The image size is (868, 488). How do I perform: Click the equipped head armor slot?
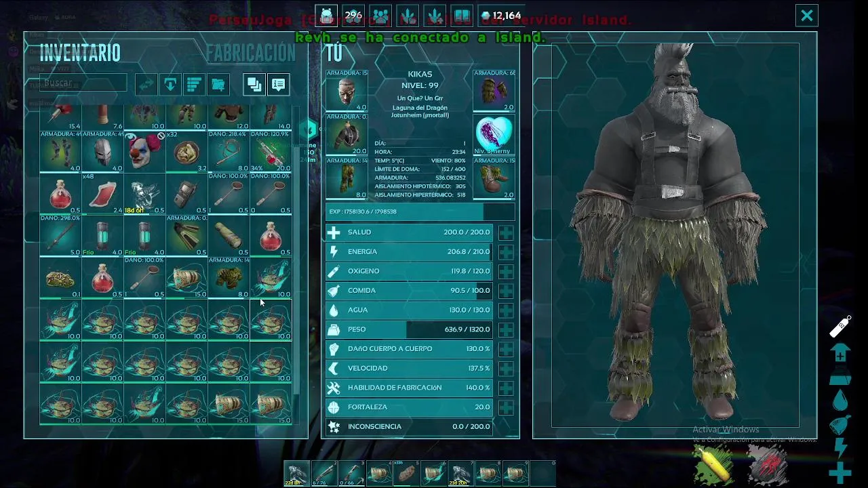[x=347, y=91]
